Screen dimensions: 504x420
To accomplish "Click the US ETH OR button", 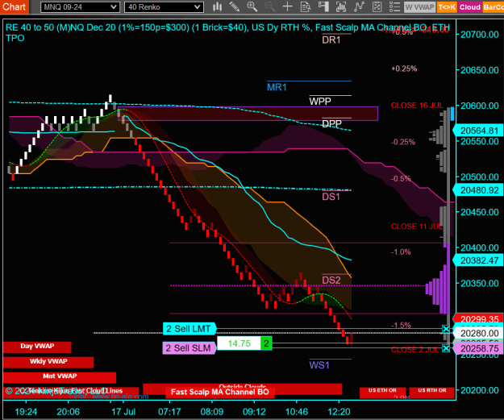I will [382, 393].
